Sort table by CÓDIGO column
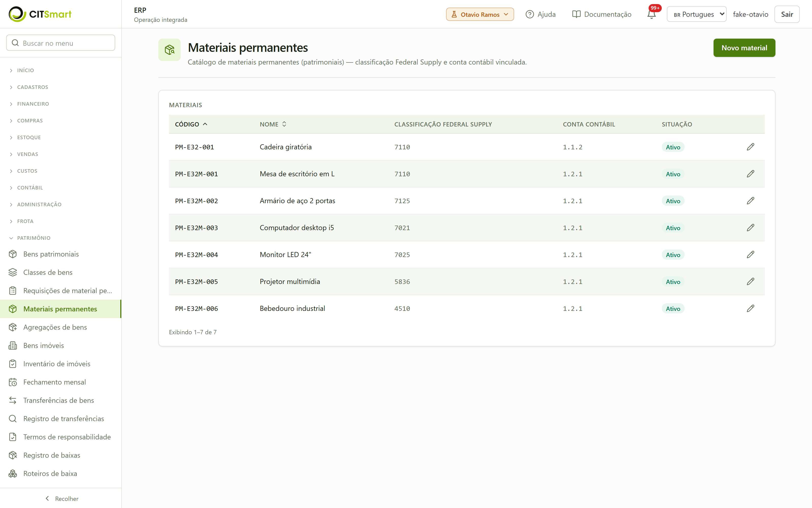The image size is (812, 508). click(191, 124)
